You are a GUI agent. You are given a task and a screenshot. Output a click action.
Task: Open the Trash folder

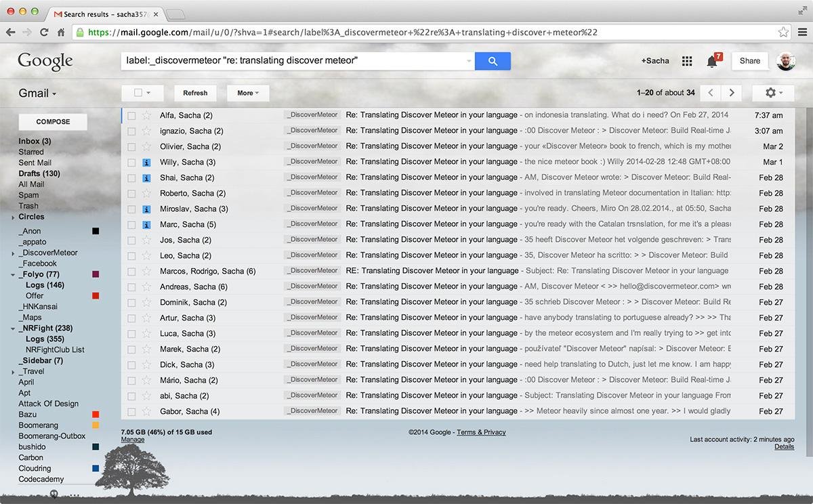click(x=28, y=206)
